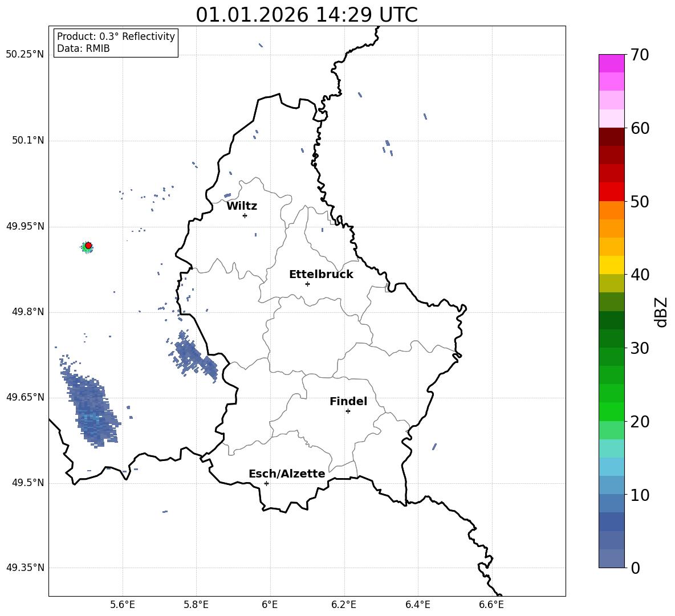Click the yellow colorbar segment above 40
Image resolution: width=675 pixels, height=616 pixels.
611,265
